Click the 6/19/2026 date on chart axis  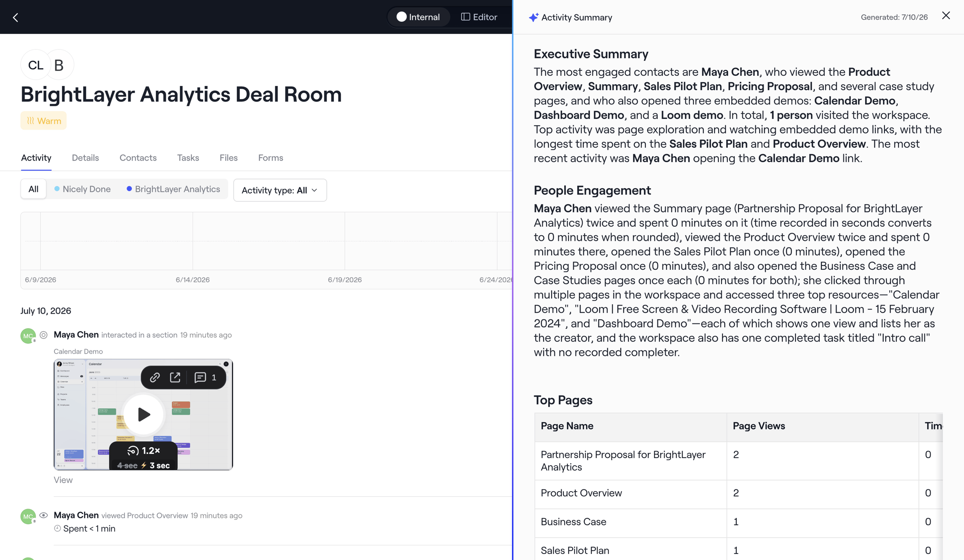(x=345, y=280)
